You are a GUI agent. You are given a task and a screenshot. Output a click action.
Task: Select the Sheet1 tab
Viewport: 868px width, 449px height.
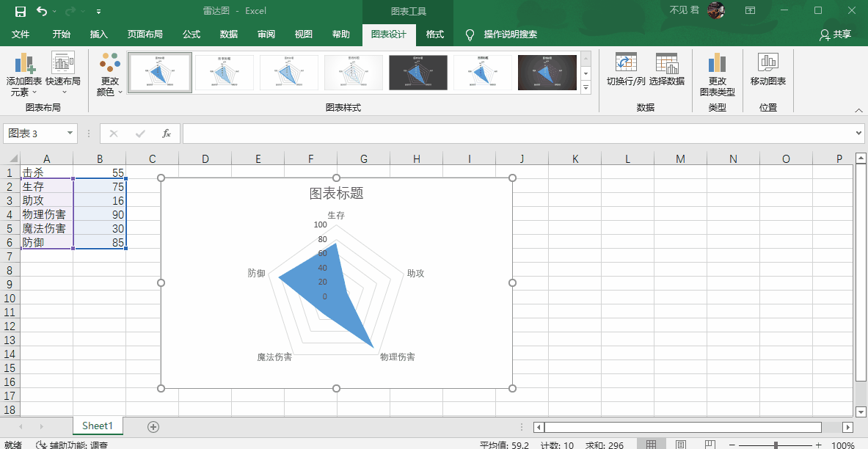[98, 426]
